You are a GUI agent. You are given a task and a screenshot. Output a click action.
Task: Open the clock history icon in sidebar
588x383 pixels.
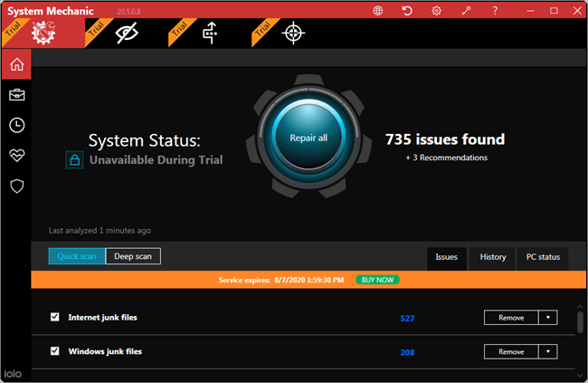coord(17,125)
